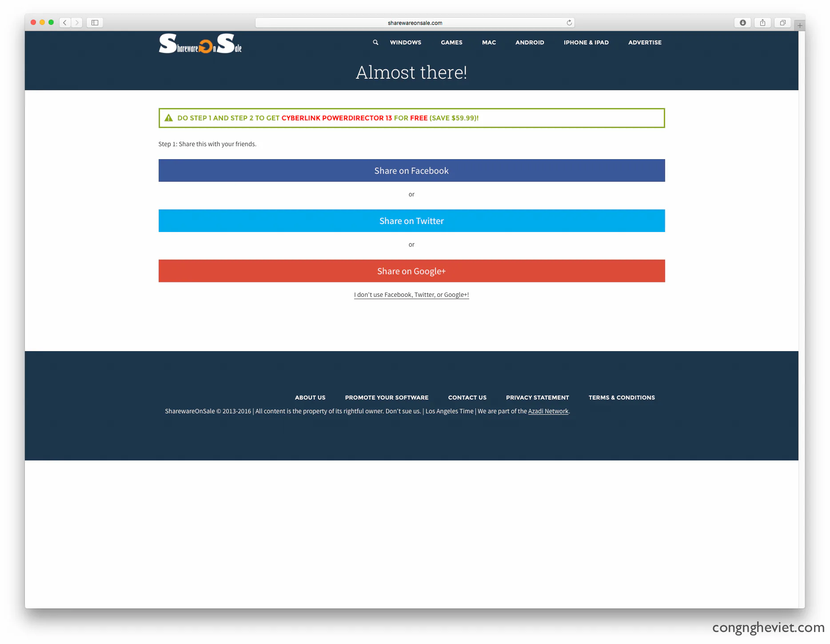Click the "Almost there!" heading

point(411,72)
